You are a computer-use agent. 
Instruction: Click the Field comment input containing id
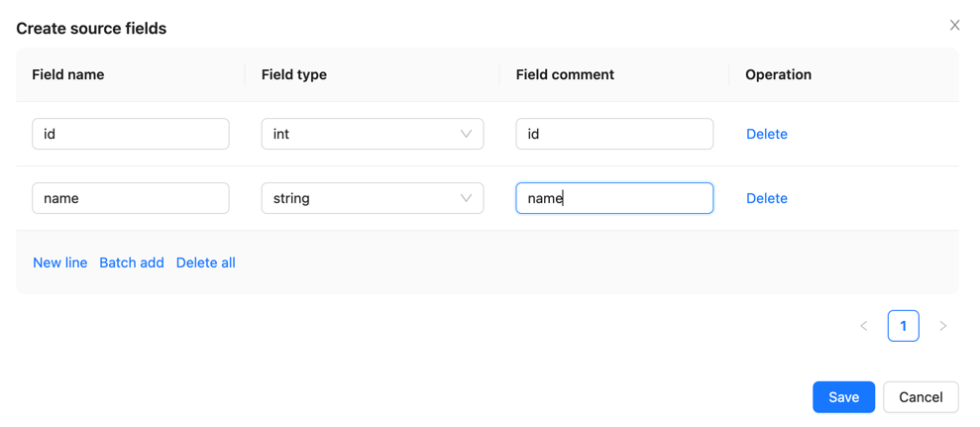click(x=613, y=134)
